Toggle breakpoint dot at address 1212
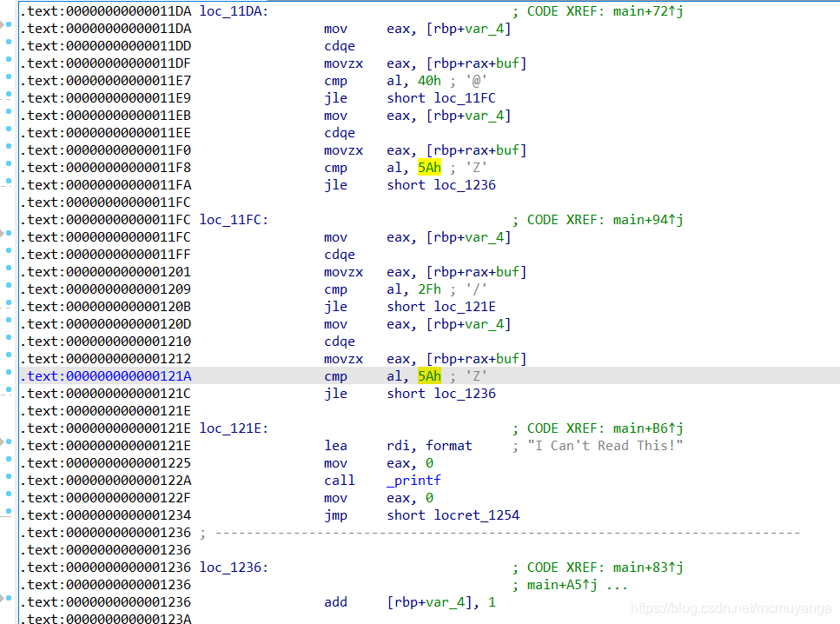Viewport: 840px width, 624px height. pyautogui.click(x=9, y=355)
